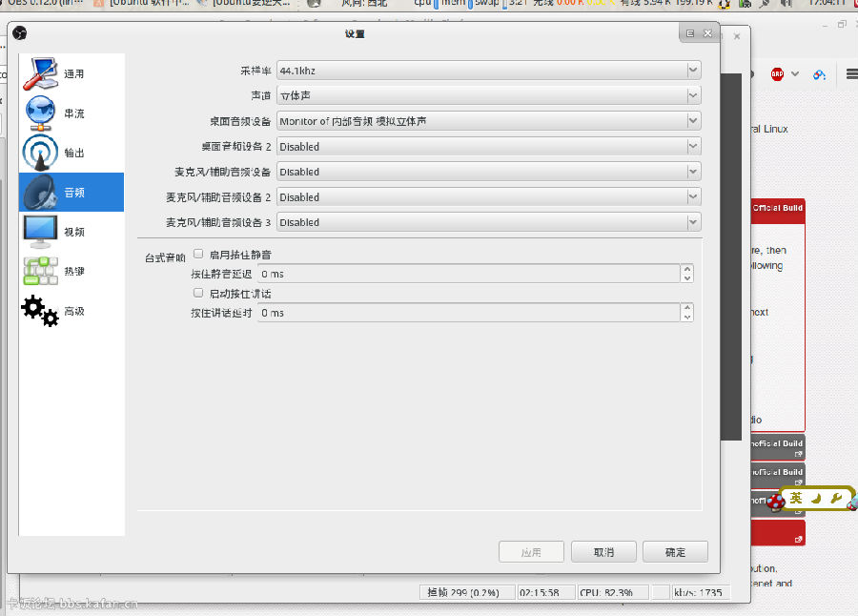Click the 取消 cancel button

coord(603,552)
